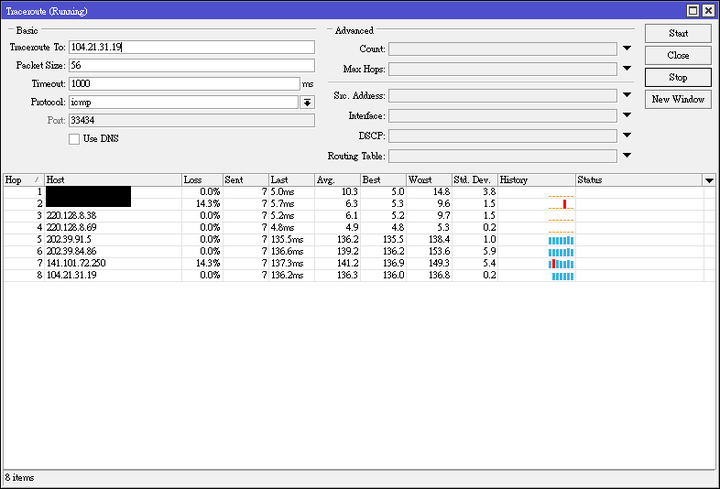Image resolution: width=720 pixels, height=489 pixels.
Task: Open the table column selector dropdown
Action: click(709, 180)
